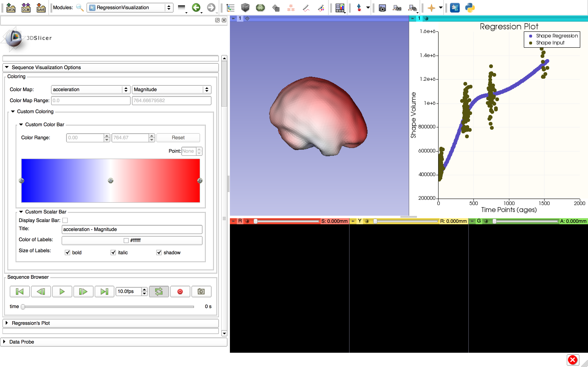Screen dimensions: 588x367
Task: Click the module search magnifier icon
Action: click(x=80, y=8)
